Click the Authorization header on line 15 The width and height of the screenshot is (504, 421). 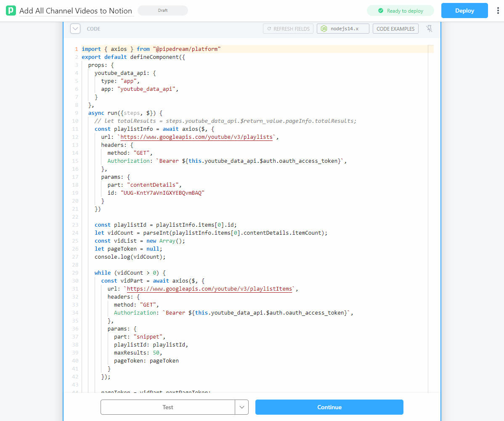click(x=227, y=161)
